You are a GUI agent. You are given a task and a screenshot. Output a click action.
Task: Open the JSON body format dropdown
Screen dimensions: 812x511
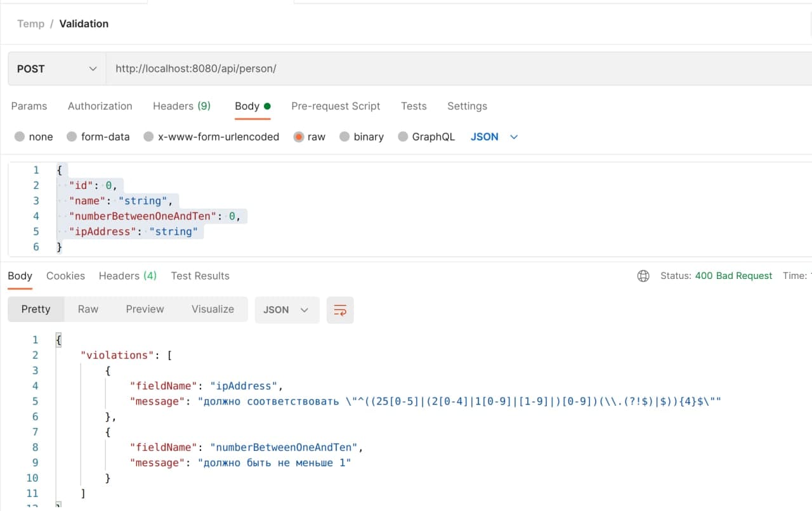pos(494,136)
